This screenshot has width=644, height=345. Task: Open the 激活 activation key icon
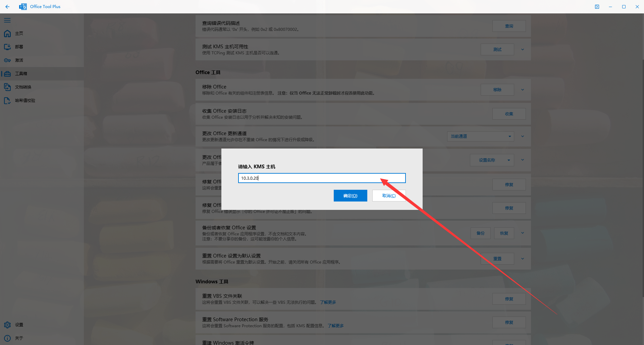pyautogui.click(x=7, y=60)
